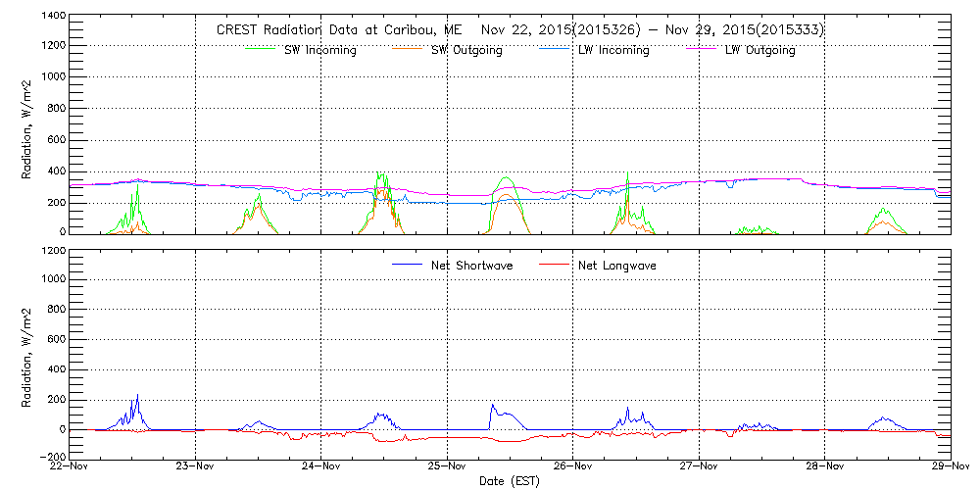
Task: Click the 1400 tick on the upper y-axis
Action: pyautogui.click(x=52, y=18)
